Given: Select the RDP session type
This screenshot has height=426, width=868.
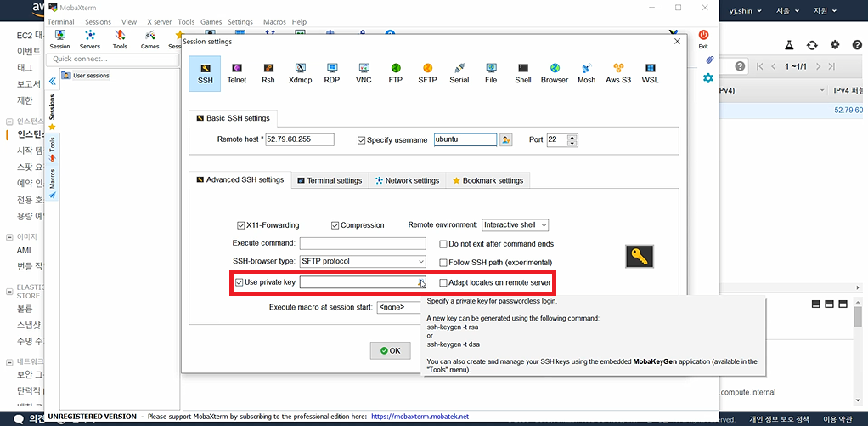Looking at the screenshot, I should (x=332, y=73).
